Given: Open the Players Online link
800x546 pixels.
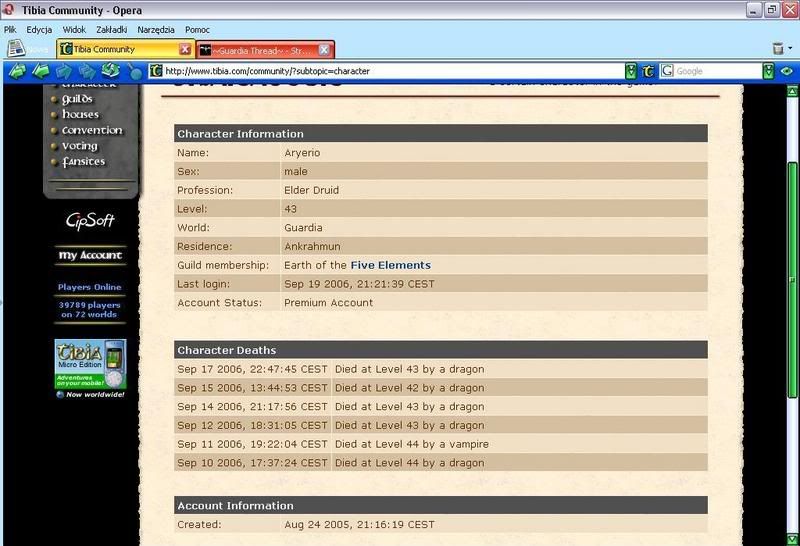Looking at the screenshot, I should coord(89,287).
